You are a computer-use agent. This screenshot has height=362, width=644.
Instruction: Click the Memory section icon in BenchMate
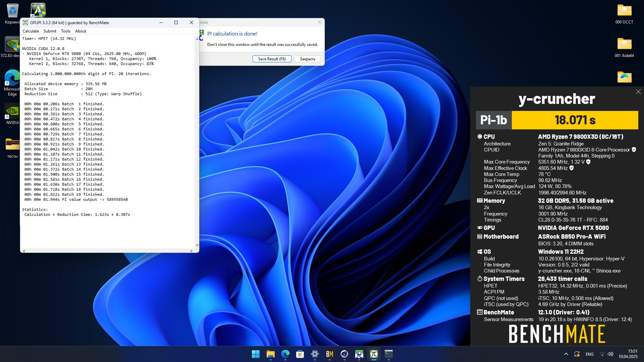(480, 200)
